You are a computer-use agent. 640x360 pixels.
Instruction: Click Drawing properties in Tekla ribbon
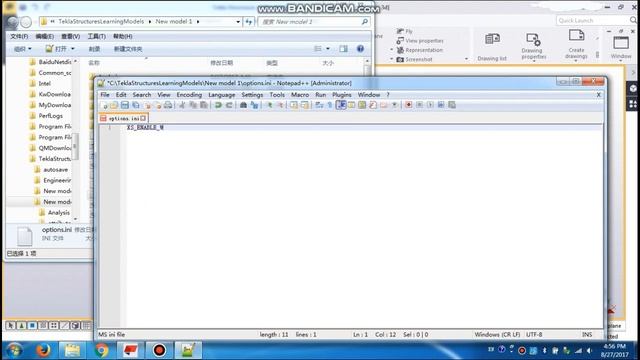(x=533, y=46)
